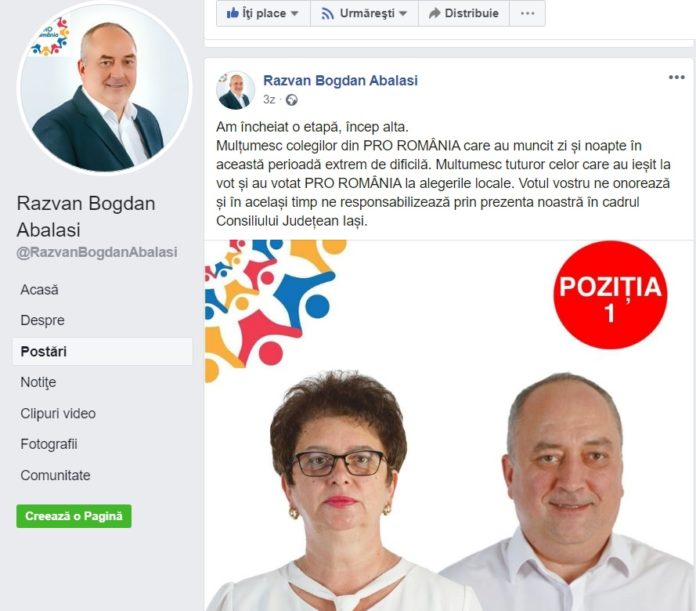696x611 pixels.
Task: Open the Acasă section
Action: (x=40, y=290)
